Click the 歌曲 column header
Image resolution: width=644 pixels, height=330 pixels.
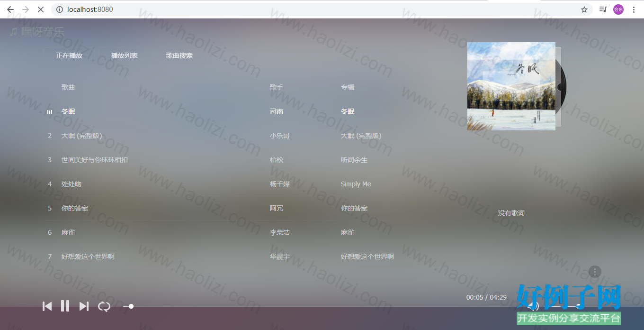68,87
